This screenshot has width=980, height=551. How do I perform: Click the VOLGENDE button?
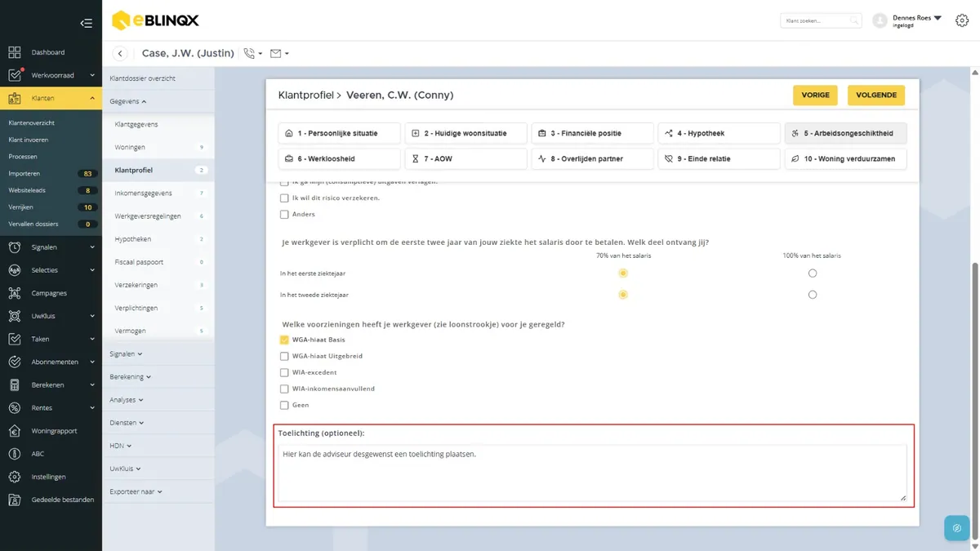(876, 96)
